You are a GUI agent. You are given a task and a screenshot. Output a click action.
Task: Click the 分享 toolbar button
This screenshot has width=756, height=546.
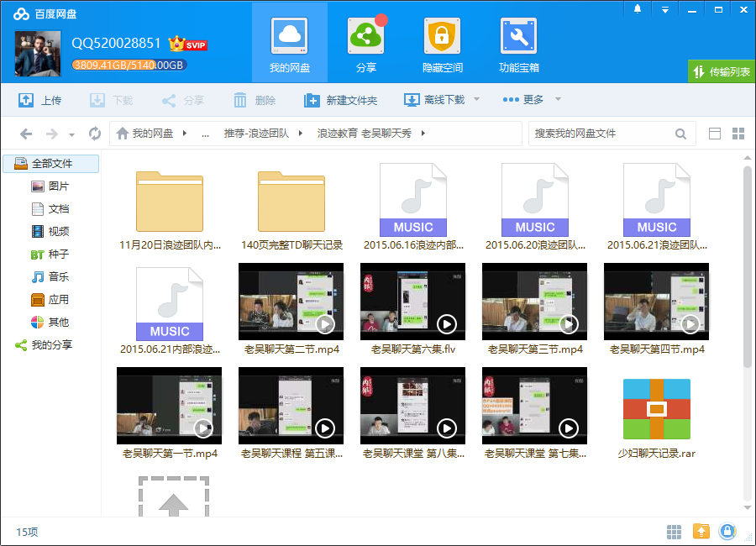(183, 100)
